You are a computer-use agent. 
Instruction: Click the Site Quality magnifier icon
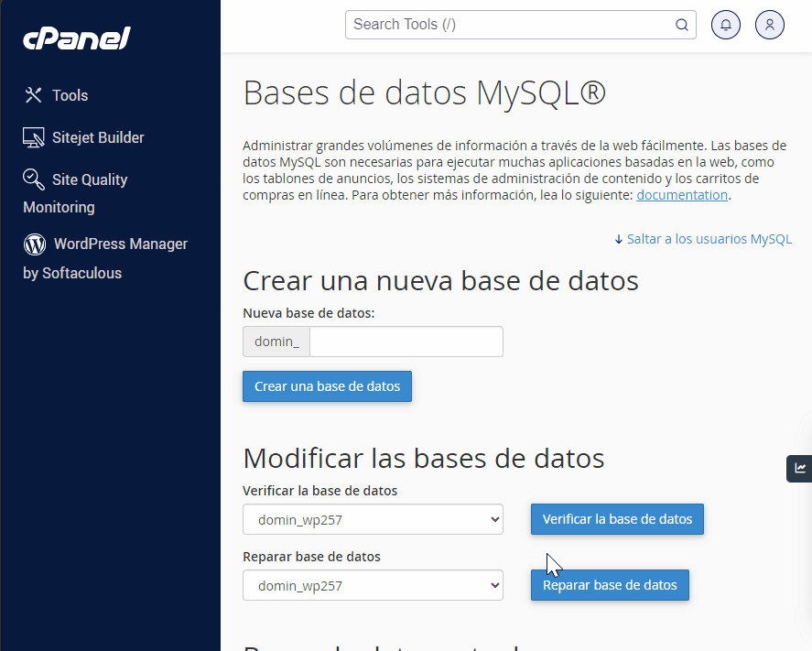tap(34, 179)
